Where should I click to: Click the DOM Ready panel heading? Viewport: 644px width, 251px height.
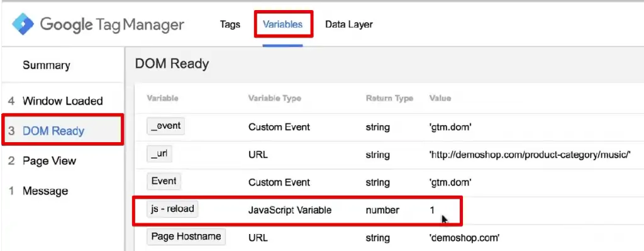pos(172,64)
